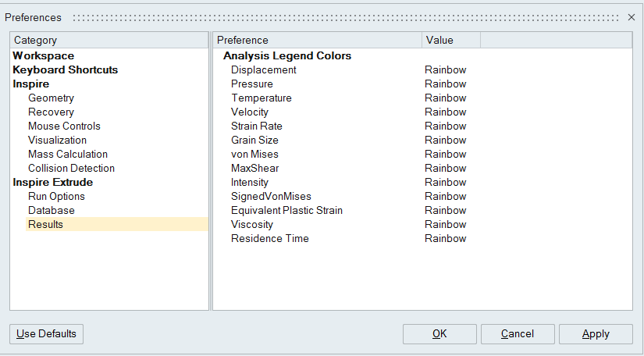Open the Keyboard Shortcuts category
Viewport: 644px width, 356px height.
coord(65,70)
